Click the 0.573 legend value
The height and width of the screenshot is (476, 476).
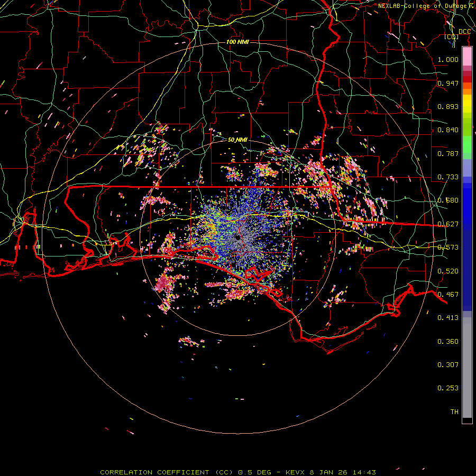pos(448,248)
